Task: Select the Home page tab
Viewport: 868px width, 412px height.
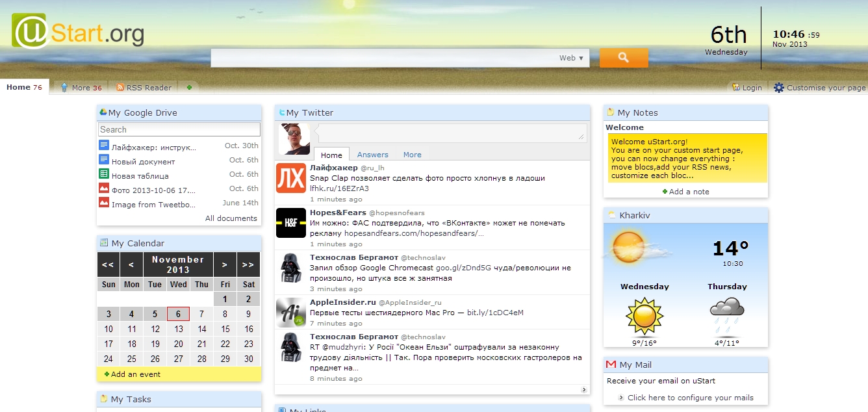Action: tap(25, 87)
